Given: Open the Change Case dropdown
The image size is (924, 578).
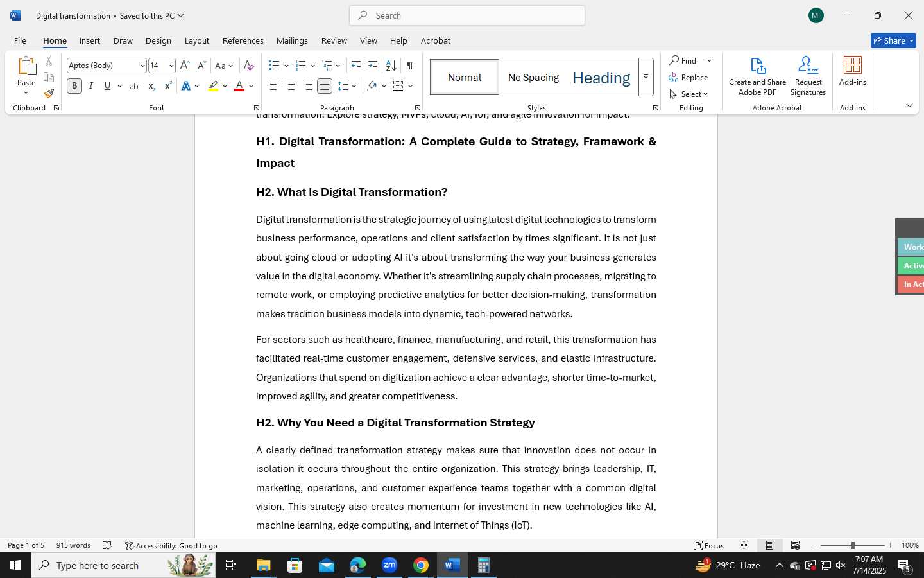Looking at the screenshot, I should coord(224,66).
